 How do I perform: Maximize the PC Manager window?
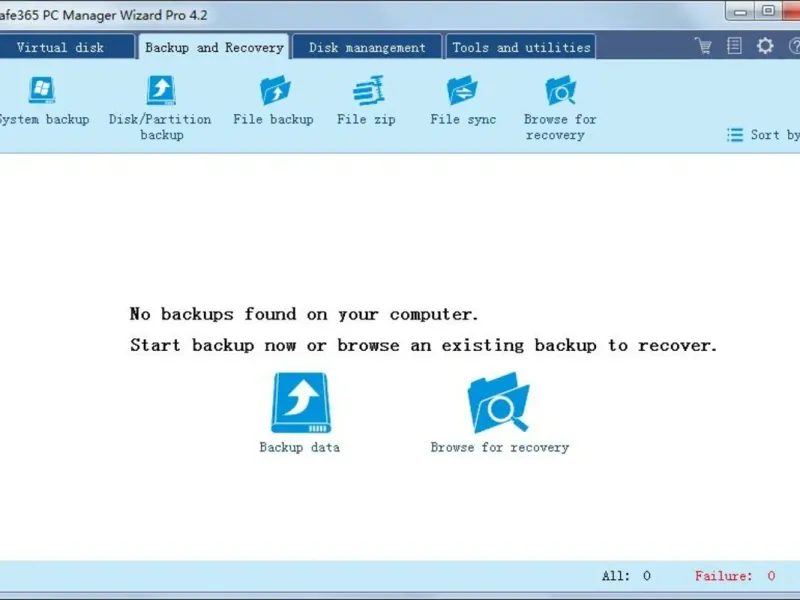click(x=768, y=11)
